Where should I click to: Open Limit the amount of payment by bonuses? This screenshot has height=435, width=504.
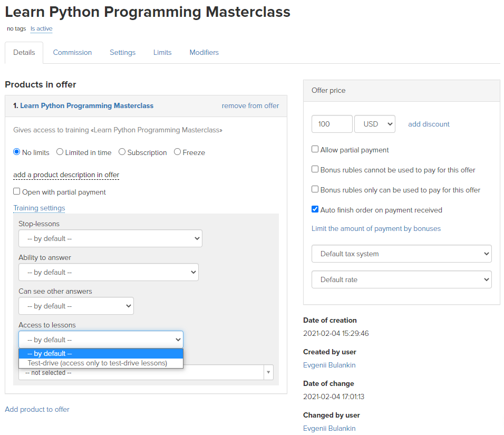point(376,229)
